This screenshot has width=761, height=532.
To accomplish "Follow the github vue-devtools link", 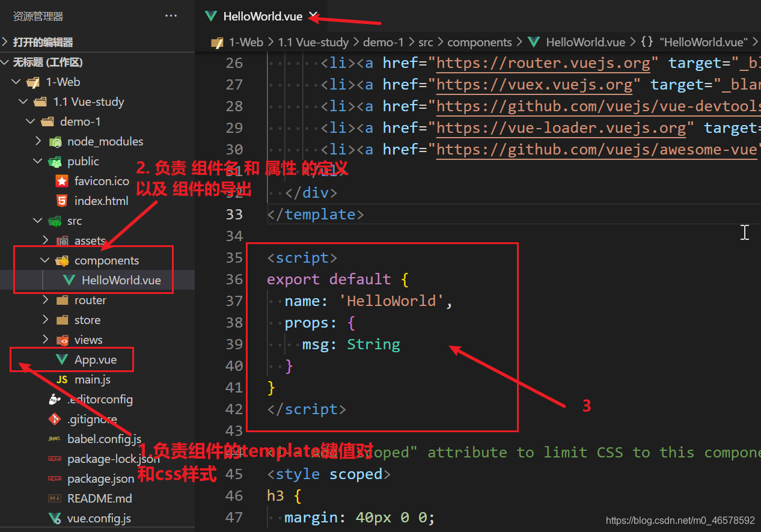I will tap(599, 106).
